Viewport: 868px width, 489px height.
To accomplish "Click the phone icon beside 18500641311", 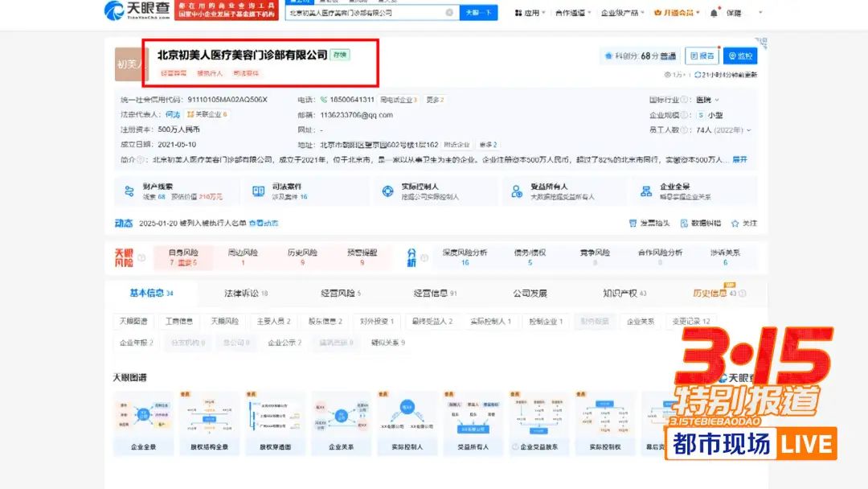I will pos(324,100).
